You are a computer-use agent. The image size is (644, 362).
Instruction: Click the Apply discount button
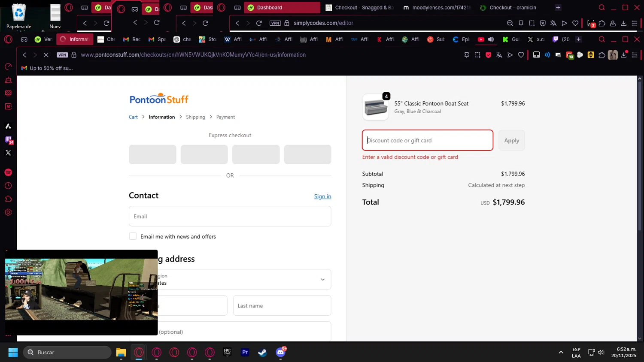(511, 140)
